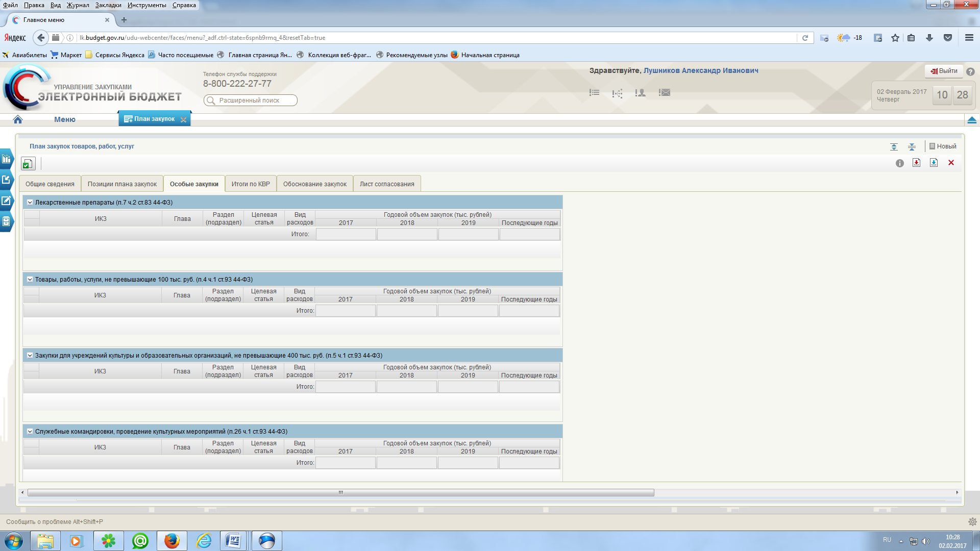Click the blue download document icon

click(934, 163)
